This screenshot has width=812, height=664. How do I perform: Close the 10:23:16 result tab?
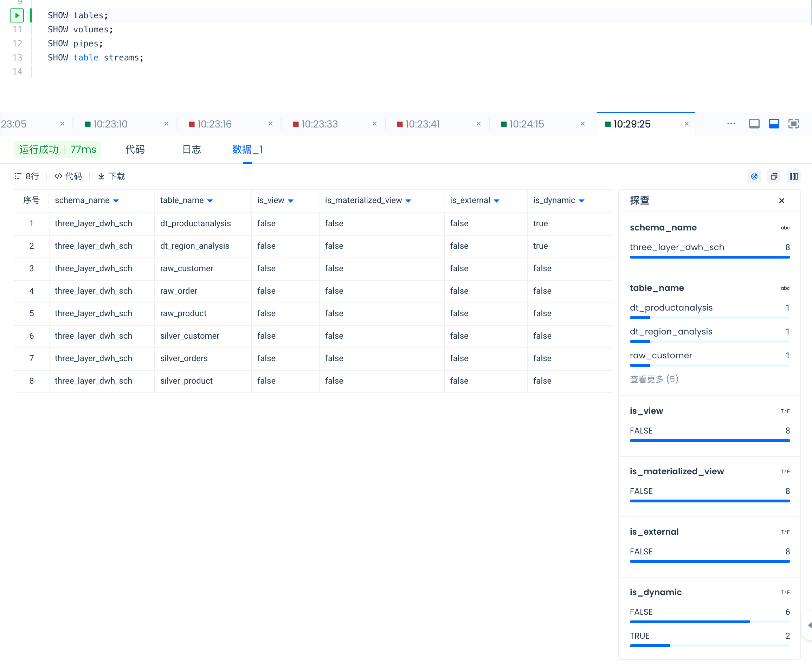pyautogui.click(x=271, y=124)
